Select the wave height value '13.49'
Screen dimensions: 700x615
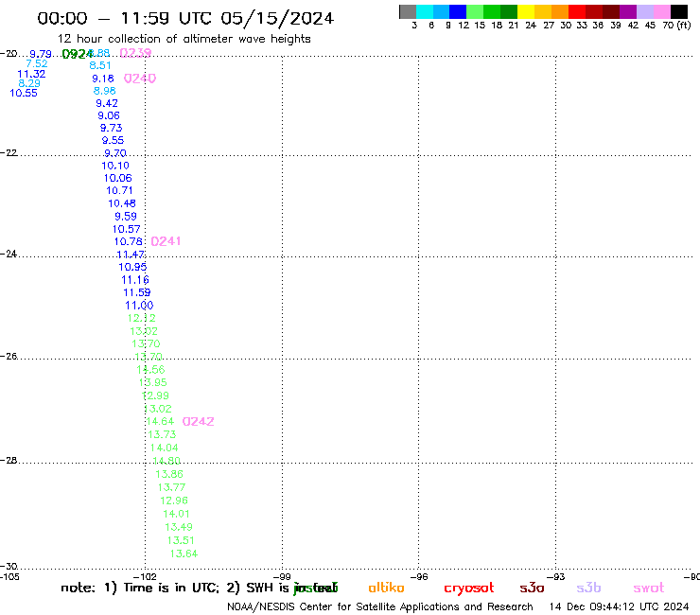point(179,527)
